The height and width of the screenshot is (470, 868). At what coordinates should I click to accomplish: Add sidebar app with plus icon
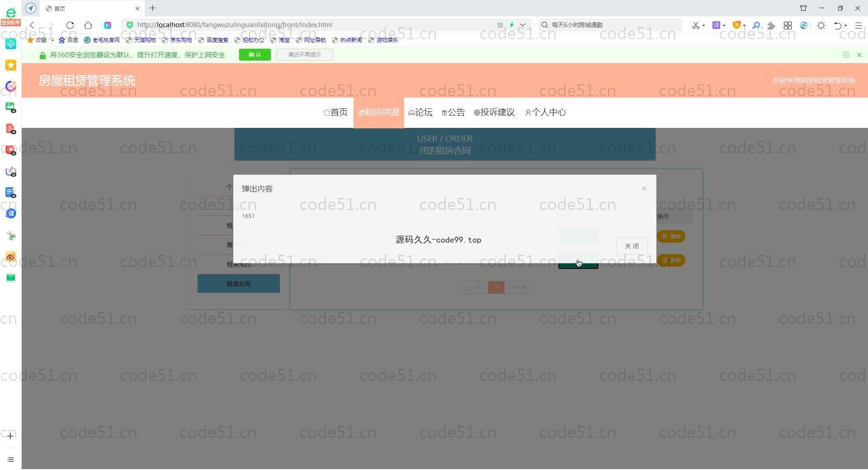click(x=10, y=436)
